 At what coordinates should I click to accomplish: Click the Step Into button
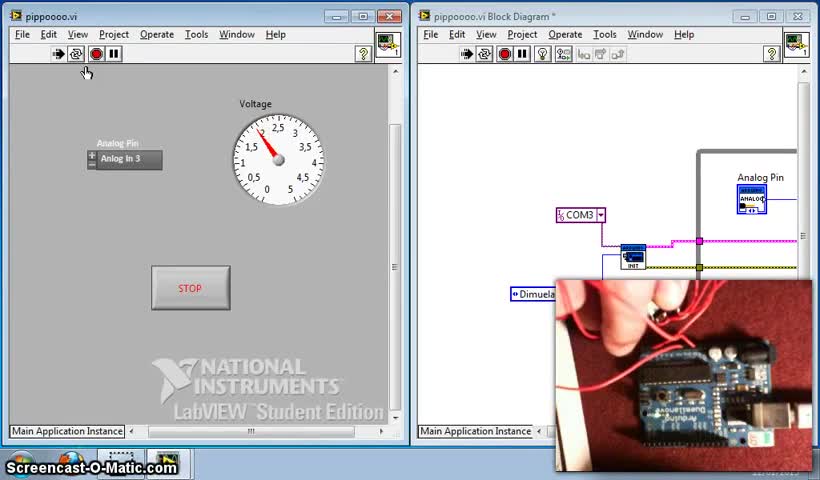(x=584, y=54)
